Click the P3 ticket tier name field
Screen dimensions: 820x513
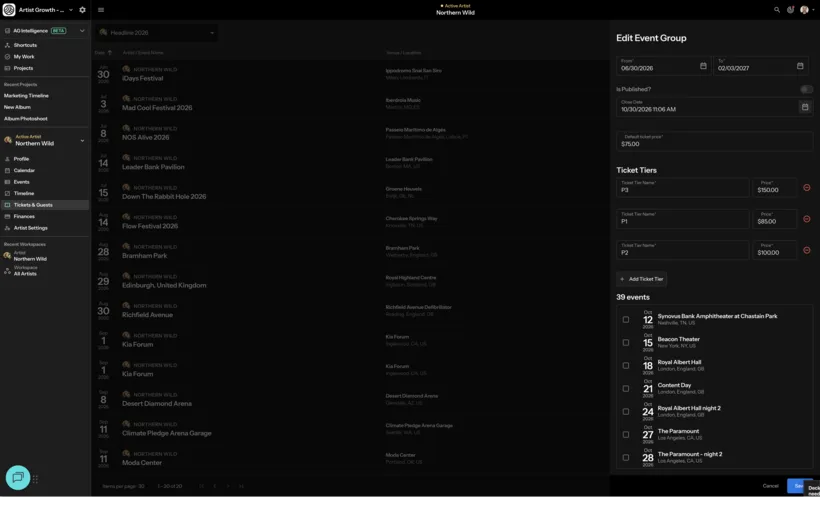(x=682, y=188)
